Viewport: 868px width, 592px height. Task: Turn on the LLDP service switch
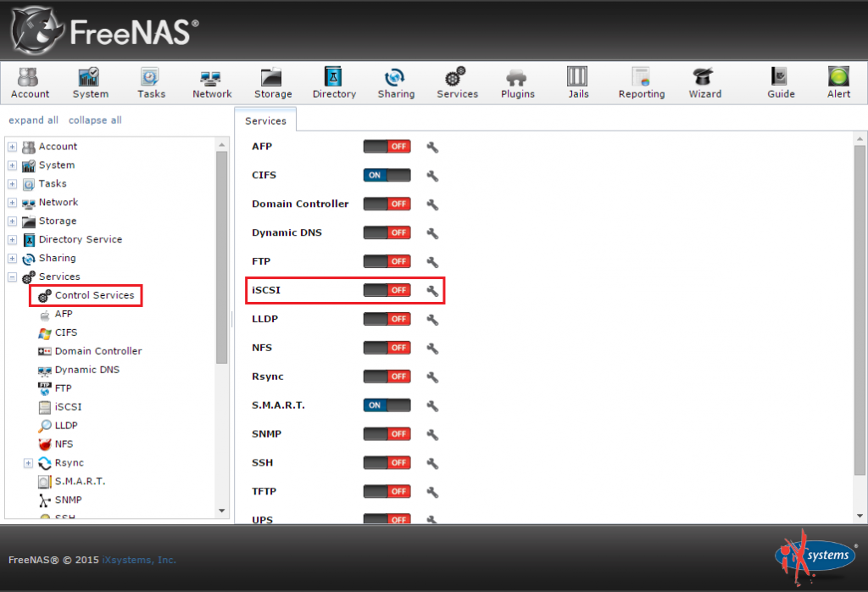coord(387,319)
